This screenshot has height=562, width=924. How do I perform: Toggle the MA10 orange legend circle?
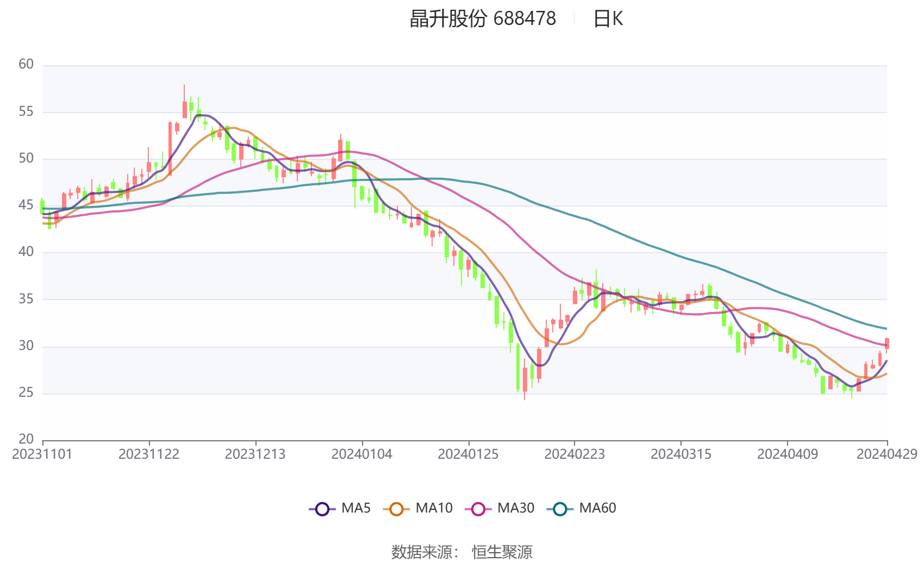tap(396, 509)
